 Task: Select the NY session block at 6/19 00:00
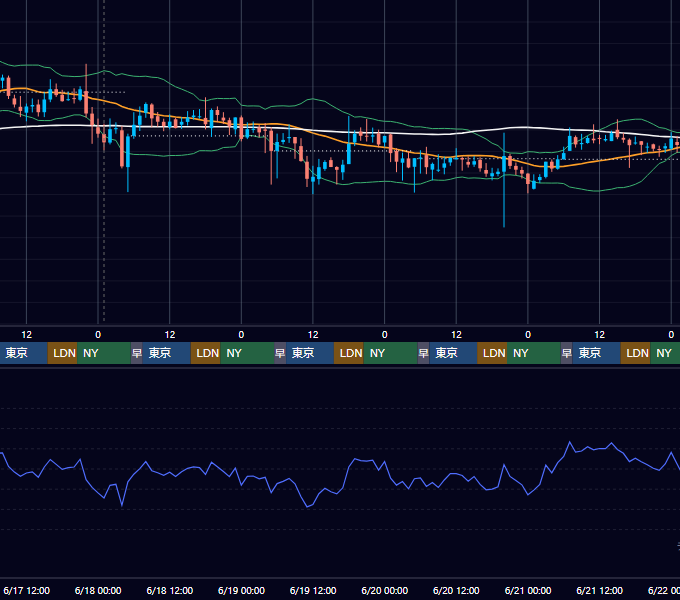pos(247,353)
